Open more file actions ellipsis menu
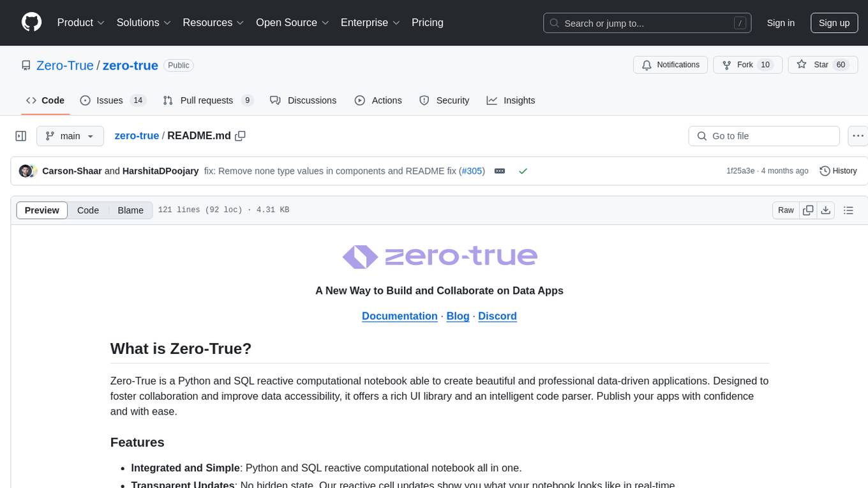Viewport: 868px width, 488px height. point(858,136)
